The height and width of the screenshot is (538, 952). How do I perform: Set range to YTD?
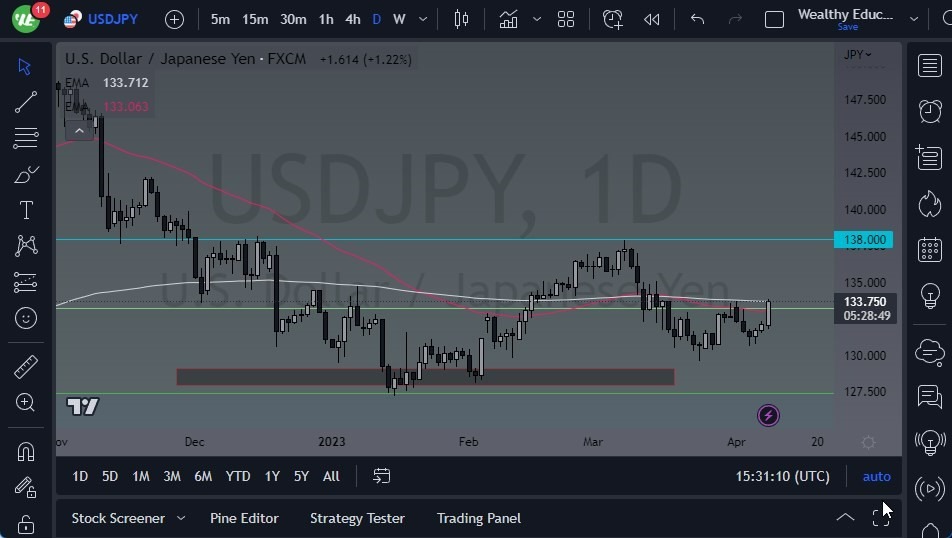point(237,476)
